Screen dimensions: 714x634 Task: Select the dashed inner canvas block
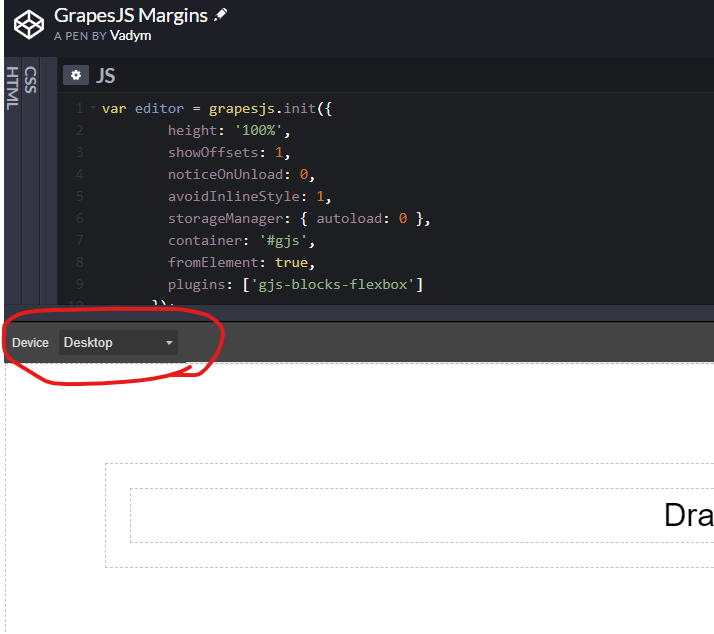pos(422,515)
